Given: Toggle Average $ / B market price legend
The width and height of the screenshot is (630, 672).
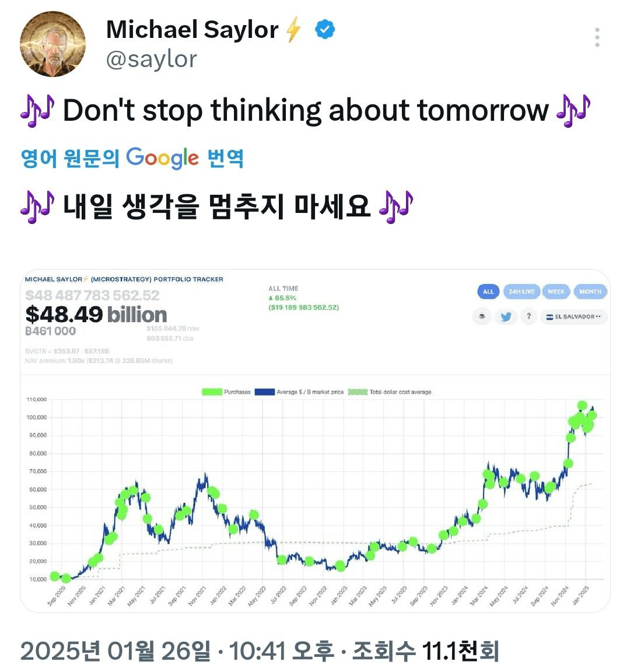Looking at the screenshot, I should (x=299, y=392).
